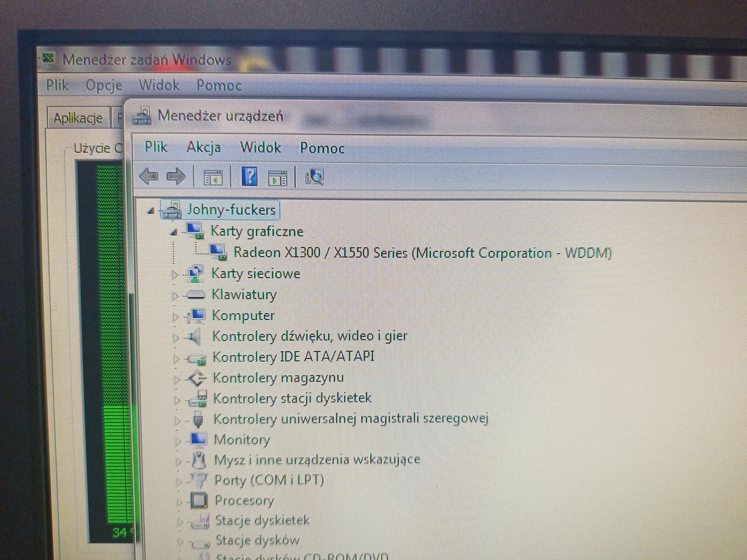Expand Kontrolery magazynu node

(177, 380)
